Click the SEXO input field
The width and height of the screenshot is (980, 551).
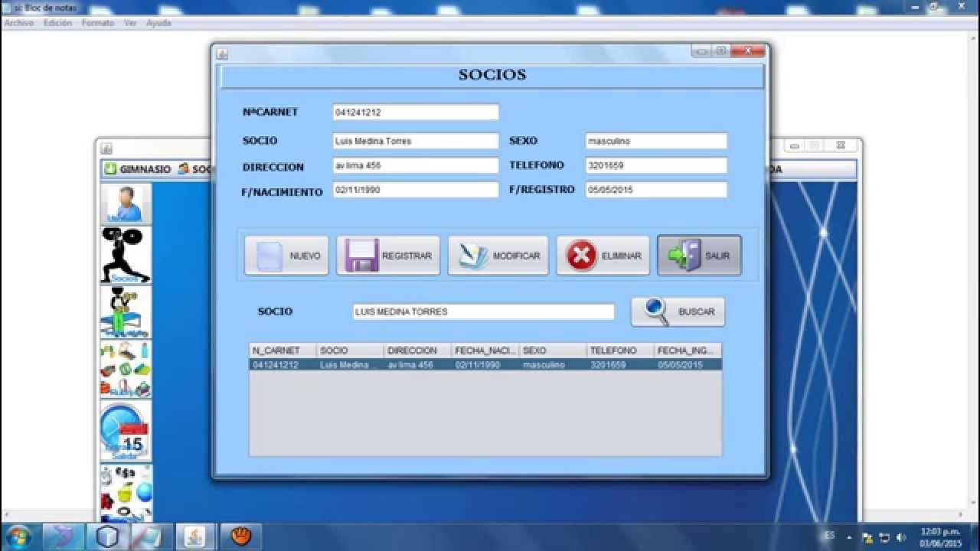[656, 141]
